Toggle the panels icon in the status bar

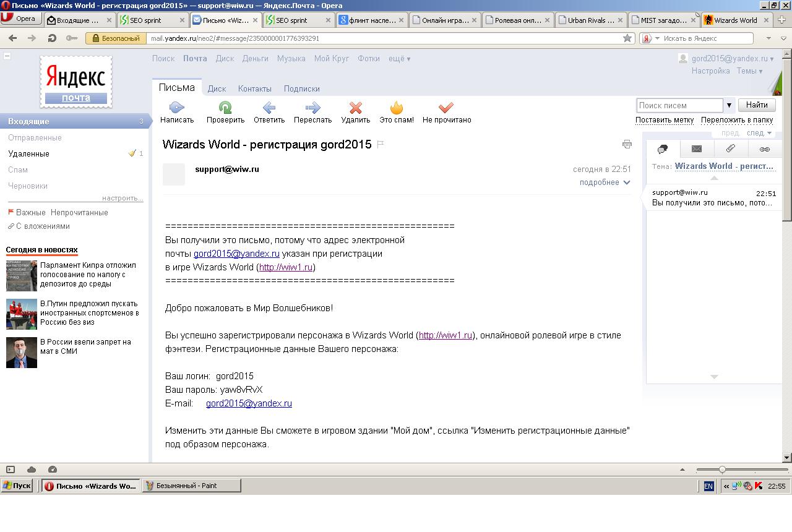[11, 470]
